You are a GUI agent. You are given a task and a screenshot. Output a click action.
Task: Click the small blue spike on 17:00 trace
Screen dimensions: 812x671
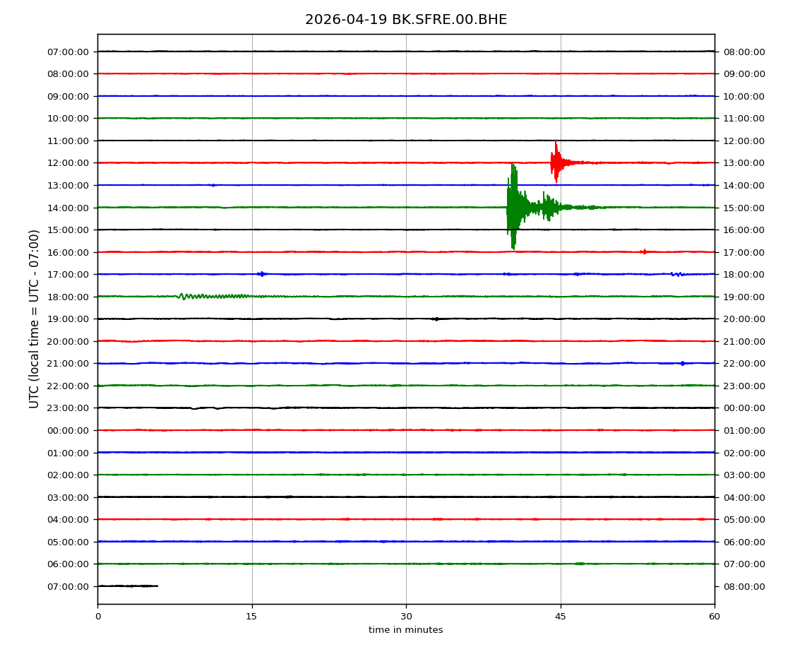coord(262,274)
